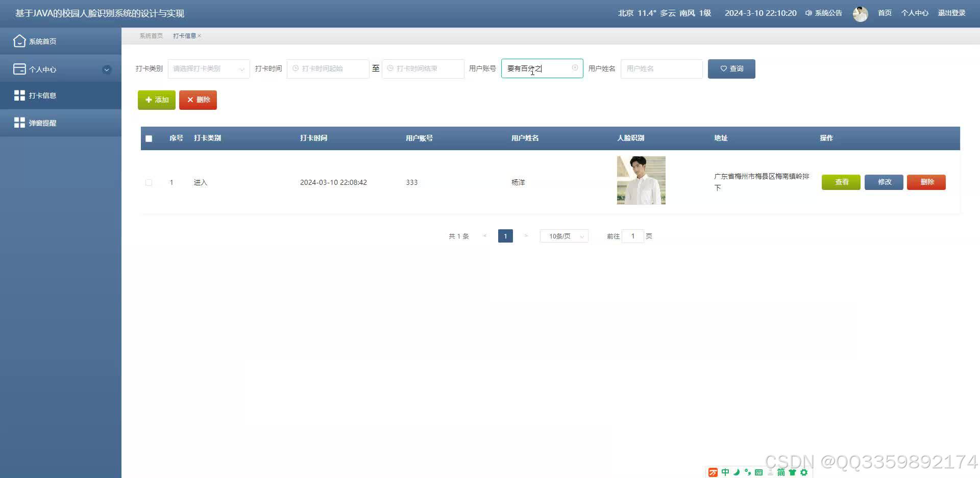Open the face recognition photo thumbnail
The width and height of the screenshot is (980, 478).
click(x=641, y=180)
